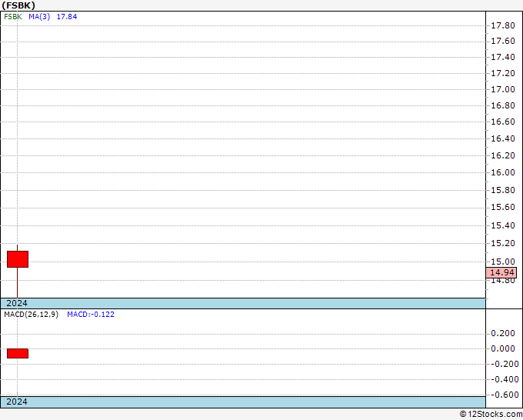Click the 2024 label under price chart
Screen dimensions: 523x420
pyautogui.click(x=17, y=303)
